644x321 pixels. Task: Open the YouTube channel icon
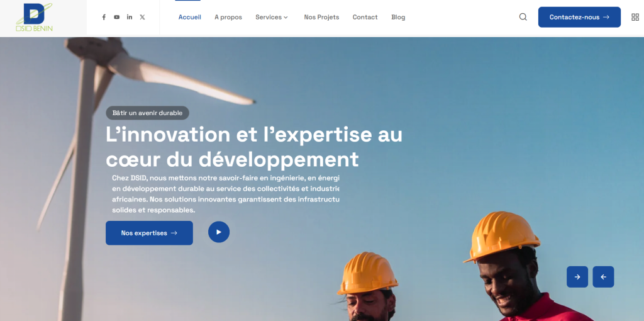coord(116,17)
